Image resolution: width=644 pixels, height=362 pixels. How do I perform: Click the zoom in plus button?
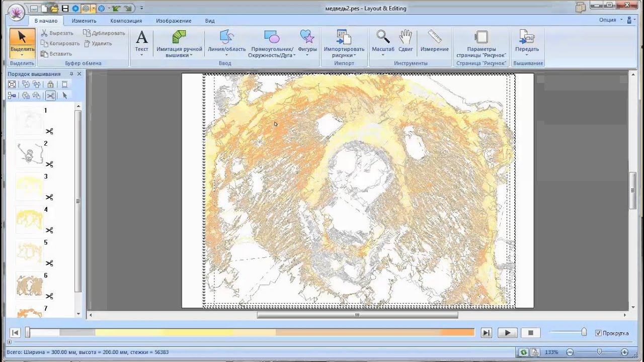(624, 352)
